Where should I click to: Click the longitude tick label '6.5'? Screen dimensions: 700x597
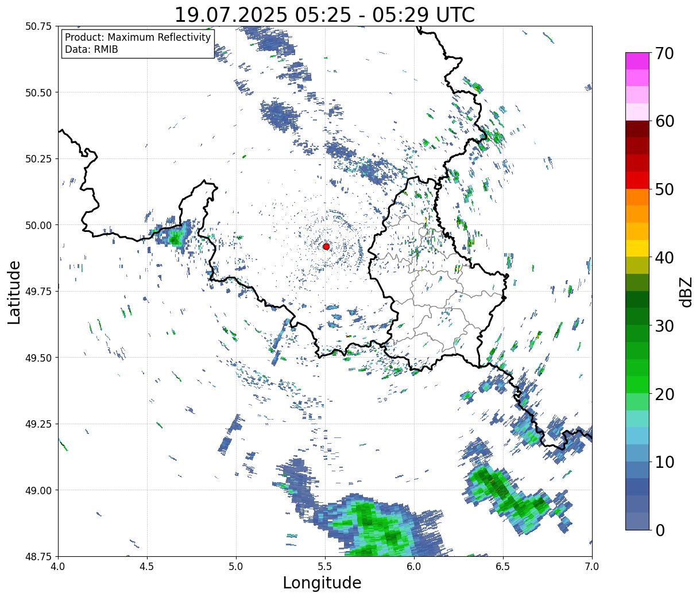pos(503,567)
